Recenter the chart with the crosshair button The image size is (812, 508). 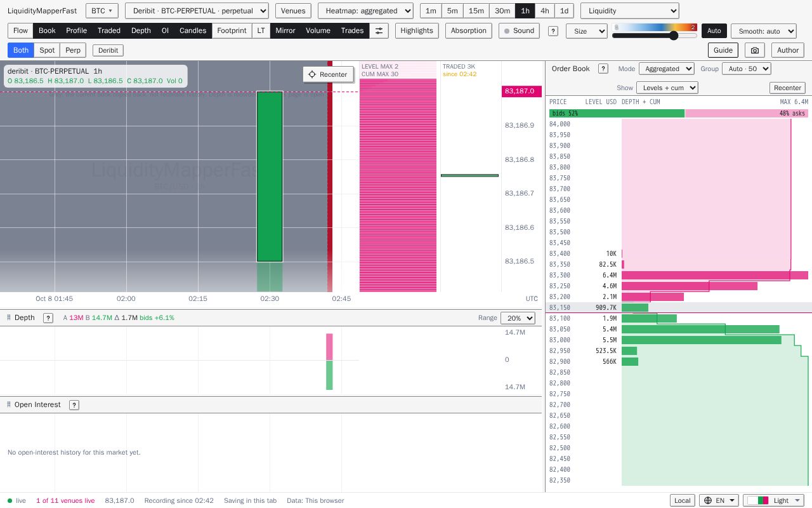328,74
